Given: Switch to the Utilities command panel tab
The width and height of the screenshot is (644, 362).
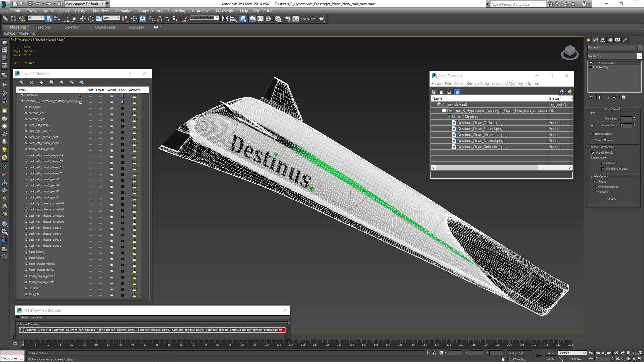Looking at the screenshot, I should click(625, 40).
